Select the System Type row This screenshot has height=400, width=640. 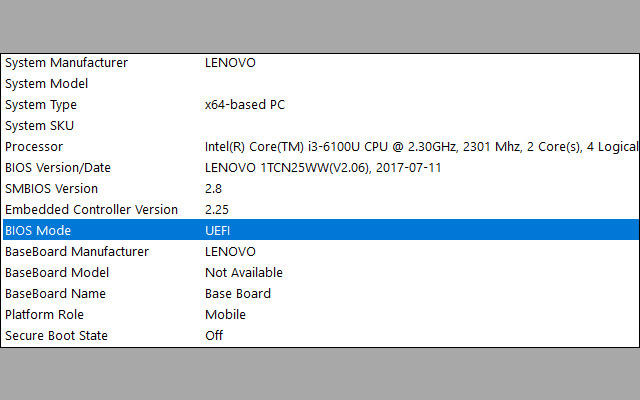tap(321, 105)
